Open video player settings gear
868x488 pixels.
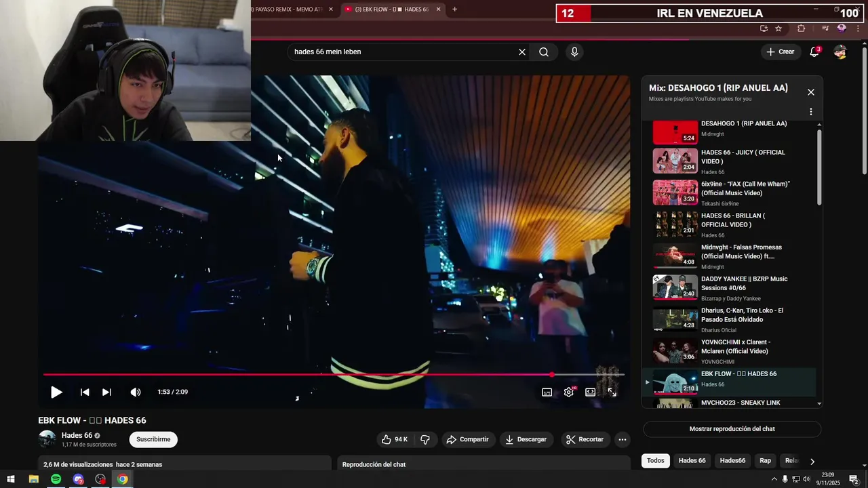(x=569, y=392)
